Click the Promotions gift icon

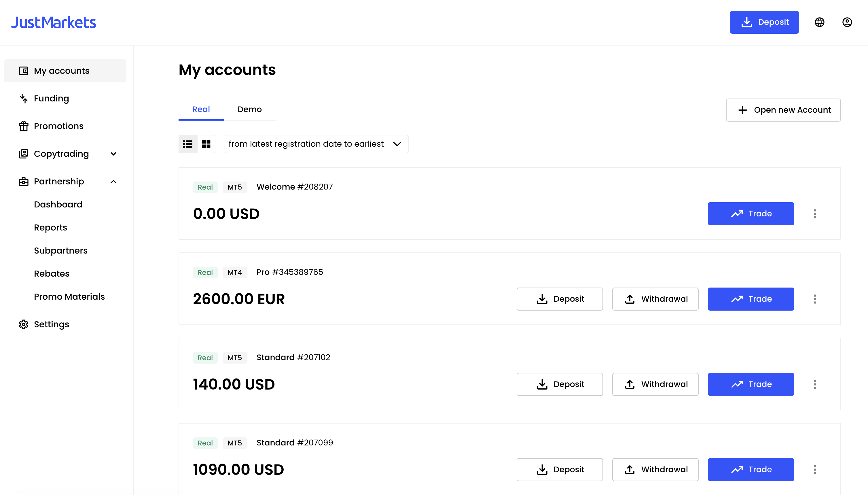point(23,126)
